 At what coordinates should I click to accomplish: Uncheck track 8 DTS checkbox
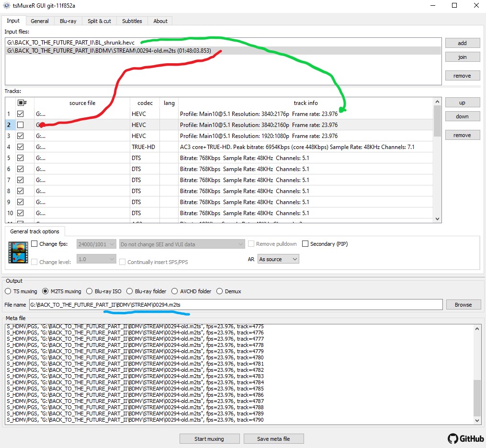coord(21,191)
